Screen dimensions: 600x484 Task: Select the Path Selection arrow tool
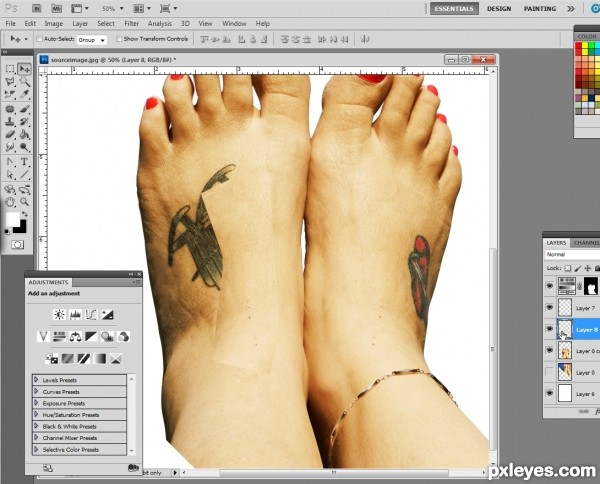pos(10,174)
